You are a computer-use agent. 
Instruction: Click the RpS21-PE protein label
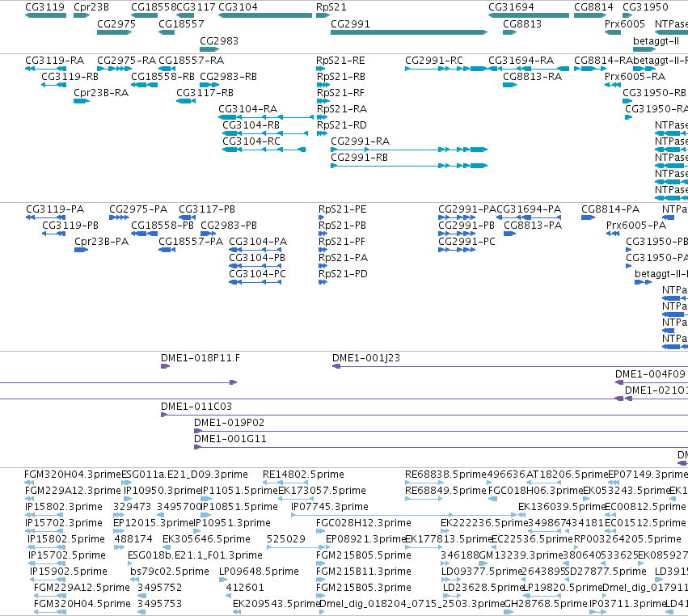pos(342,209)
